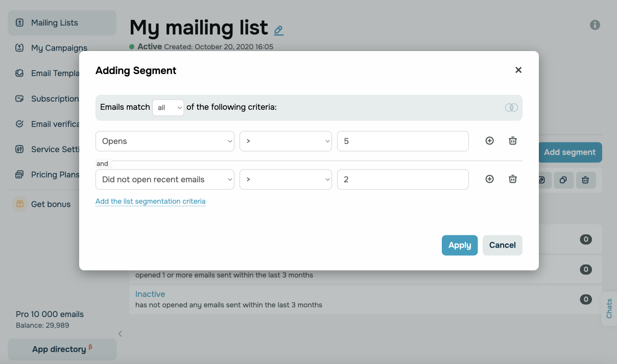Click the overlapping circles icon in criteria header
617x364 pixels.
[511, 108]
